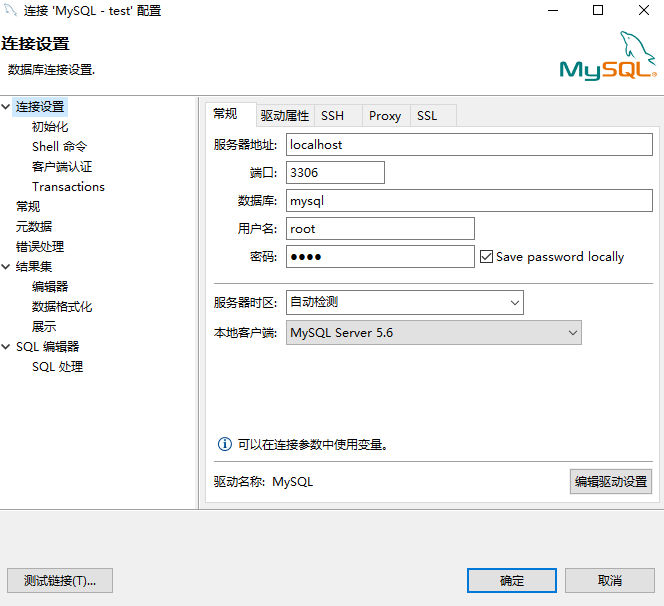Select 编辑器 under 结果集
This screenshot has height=606, width=664.
tap(50, 287)
